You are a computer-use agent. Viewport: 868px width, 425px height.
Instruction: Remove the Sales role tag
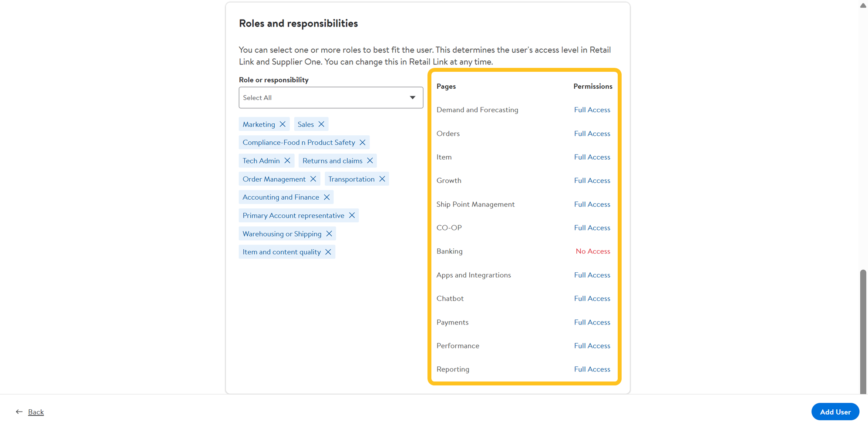321,124
